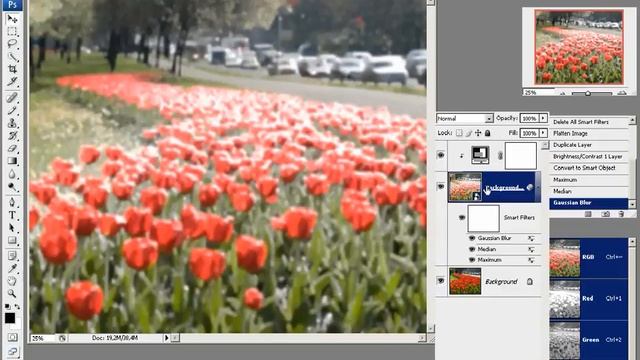The width and height of the screenshot is (640, 360).
Task: Select the Gradient tool
Action: (12, 161)
